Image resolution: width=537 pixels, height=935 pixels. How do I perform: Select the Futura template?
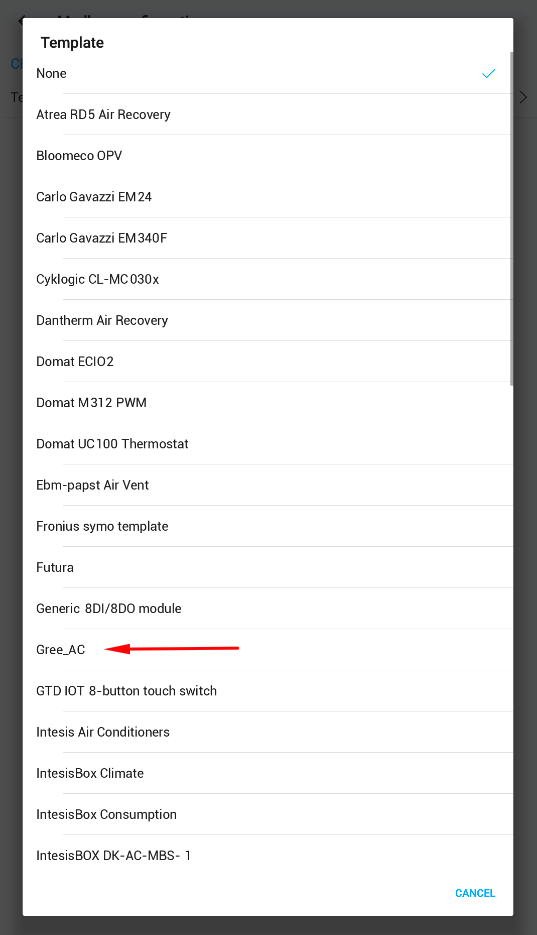click(x=268, y=567)
